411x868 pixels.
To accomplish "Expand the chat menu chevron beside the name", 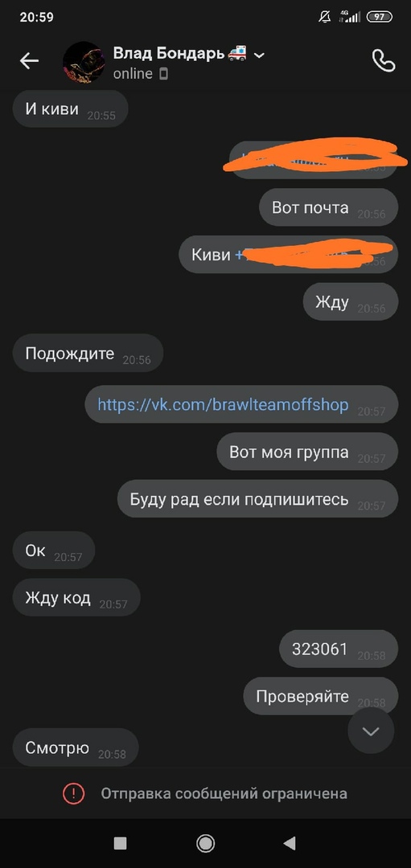I will [x=259, y=55].
